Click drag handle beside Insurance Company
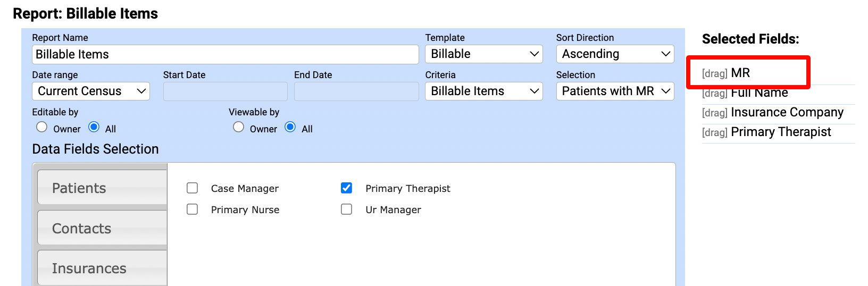The height and width of the screenshot is (286, 868). click(x=714, y=113)
